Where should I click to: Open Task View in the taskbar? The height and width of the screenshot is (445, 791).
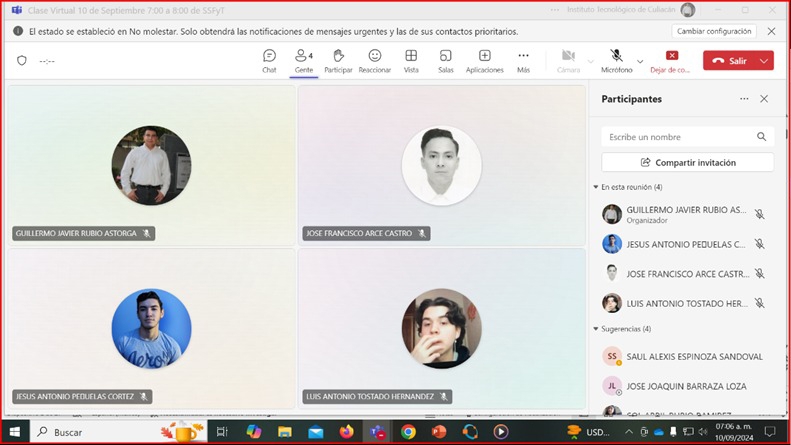pos(222,432)
